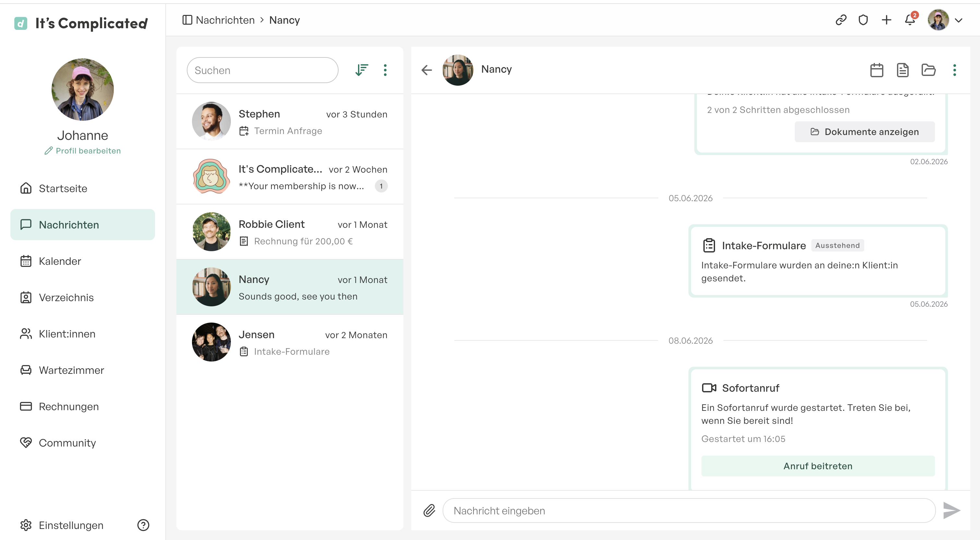
Task: Open Community in the sidebar
Action: point(83,443)
